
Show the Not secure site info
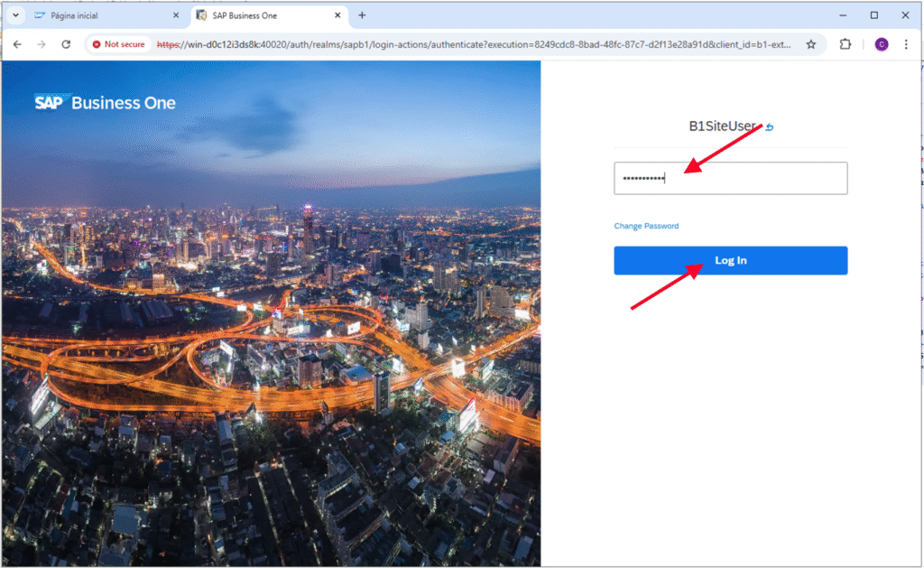118,44
